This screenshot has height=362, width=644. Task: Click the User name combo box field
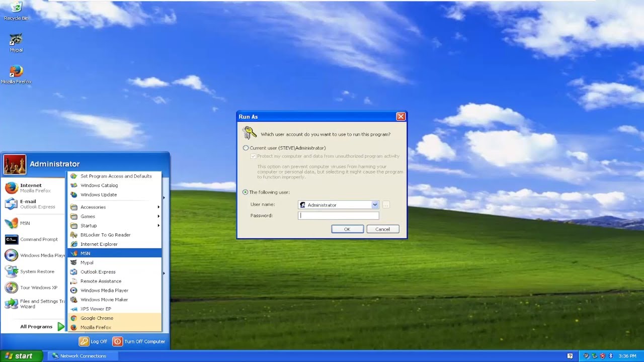click(338, 205)
